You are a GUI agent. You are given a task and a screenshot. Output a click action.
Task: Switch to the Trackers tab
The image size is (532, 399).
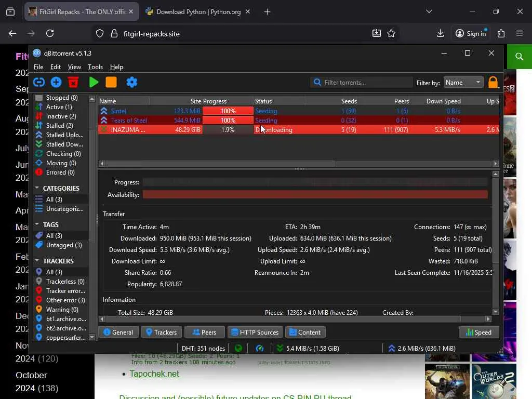(x=162, y=332)
